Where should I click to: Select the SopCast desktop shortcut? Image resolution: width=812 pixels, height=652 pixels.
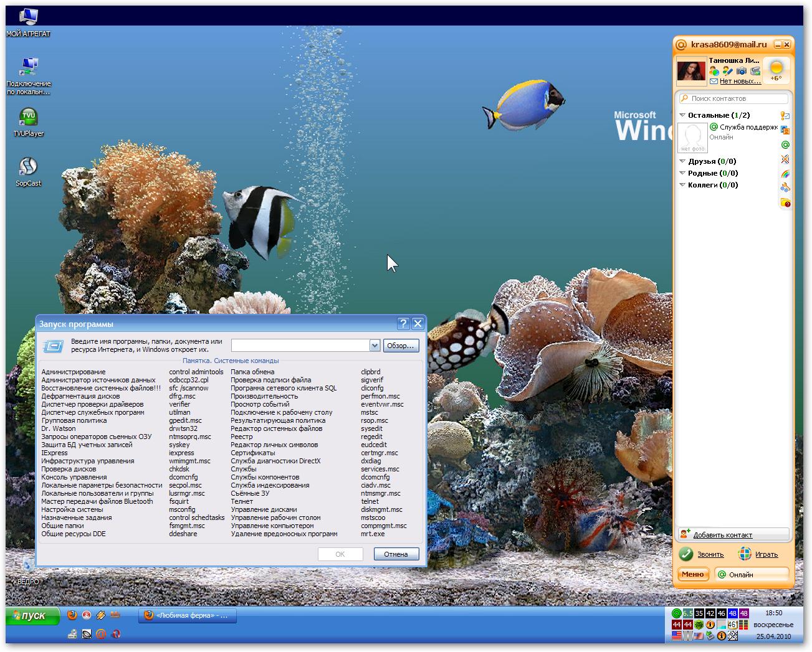pyautogui.click(x=29, y=172)
